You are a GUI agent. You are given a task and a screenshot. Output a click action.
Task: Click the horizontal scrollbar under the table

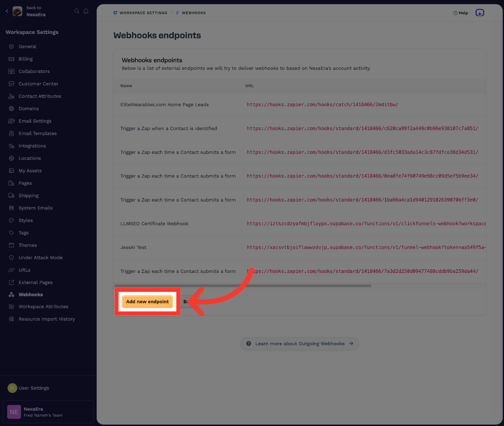pyautogui.click(x=243, y=286)
